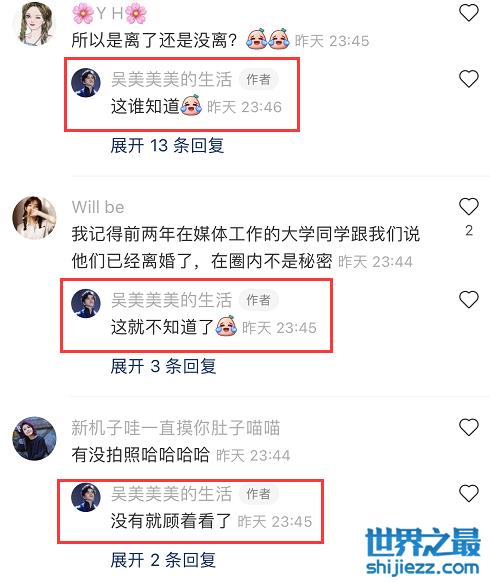Like Will be's comment with 2 likes
The height and width of the screenshot is (582, 490).
coord(469,207)
